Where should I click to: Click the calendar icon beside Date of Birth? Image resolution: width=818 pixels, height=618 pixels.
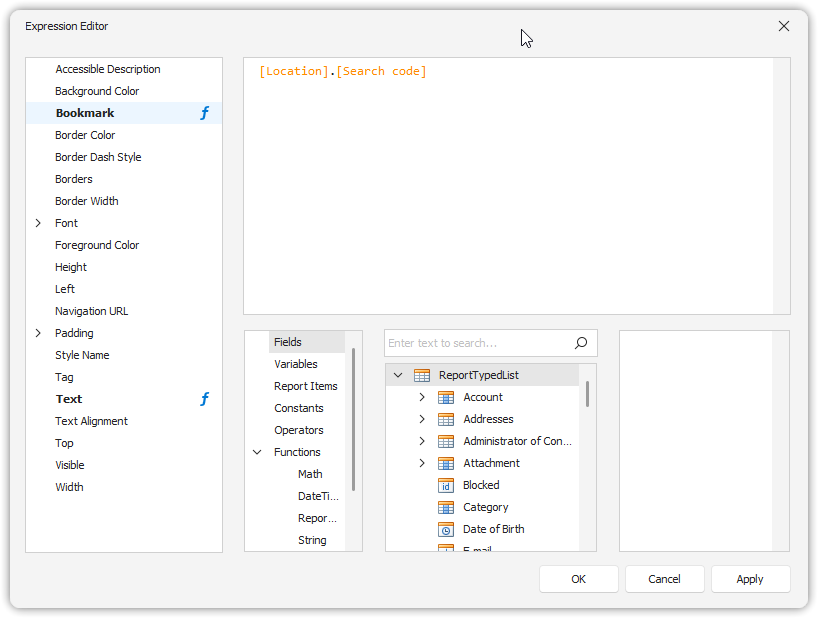click(445, 529)
